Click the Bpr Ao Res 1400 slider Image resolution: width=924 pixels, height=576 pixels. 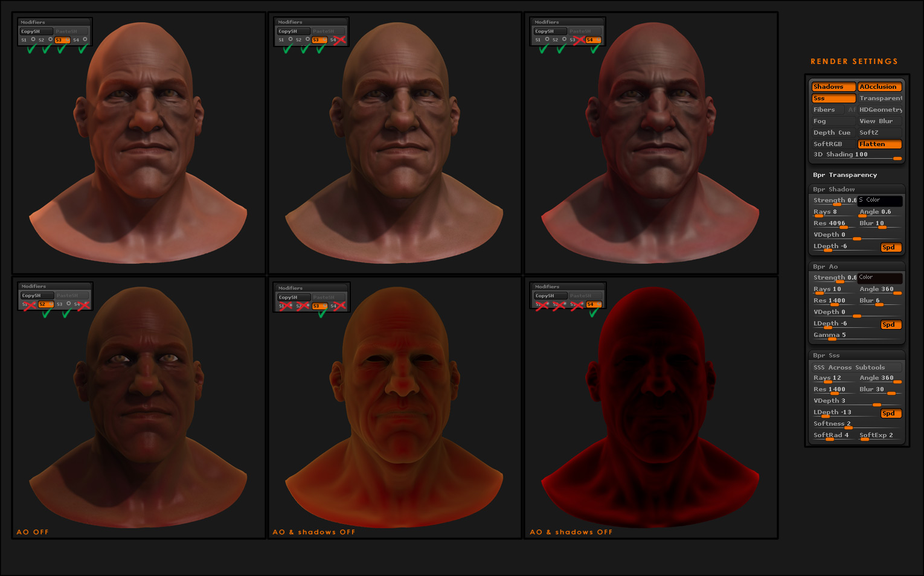pyautogui.click(x=833, y=301)
